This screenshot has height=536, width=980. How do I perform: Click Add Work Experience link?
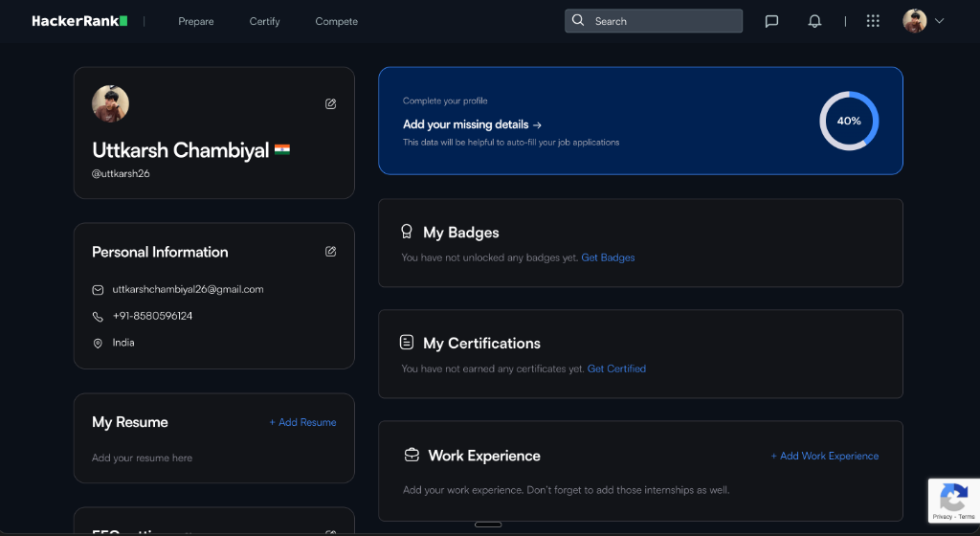click(824, 456)
